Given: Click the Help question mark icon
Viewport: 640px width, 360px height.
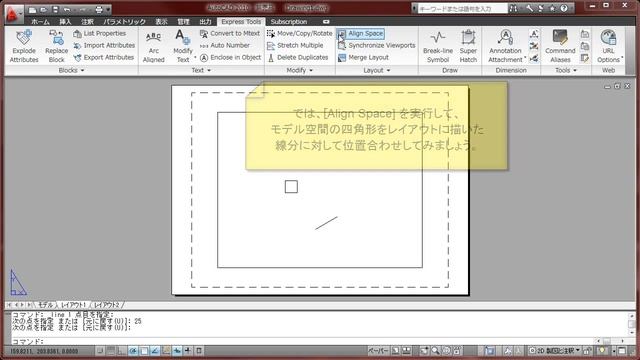Looking at the screenshot, I should (564, 8).
